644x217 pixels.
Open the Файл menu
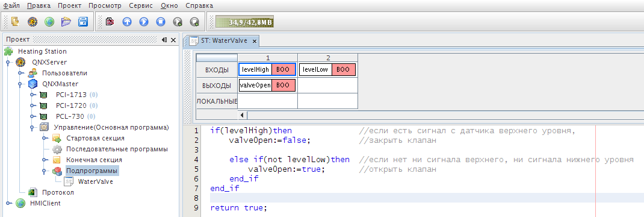tap(11, 6)
